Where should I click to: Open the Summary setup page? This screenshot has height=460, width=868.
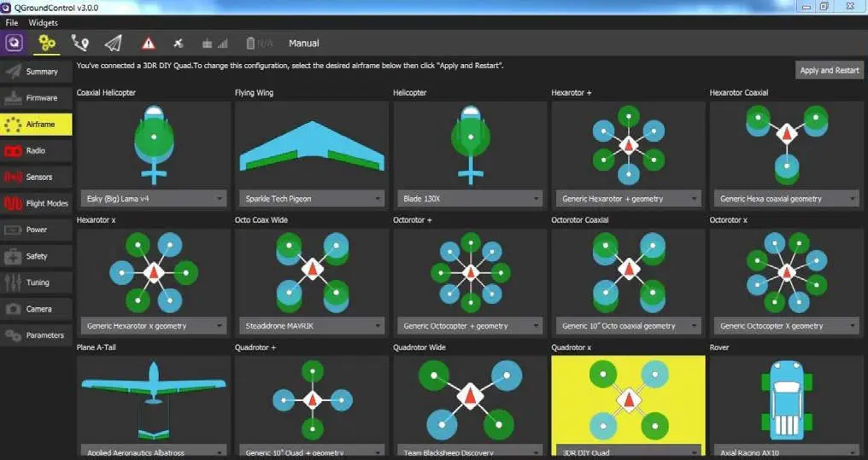point(36,72)
